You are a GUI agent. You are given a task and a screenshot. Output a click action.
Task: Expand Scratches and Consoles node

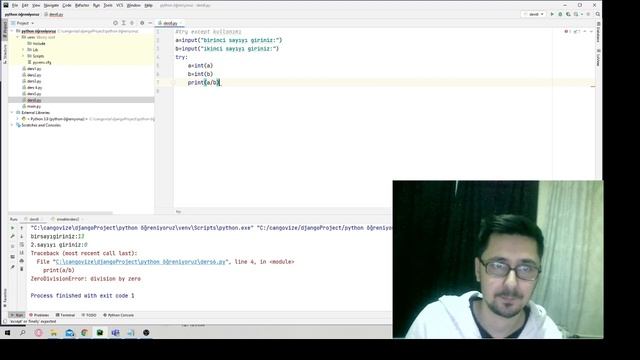point(12,125)
